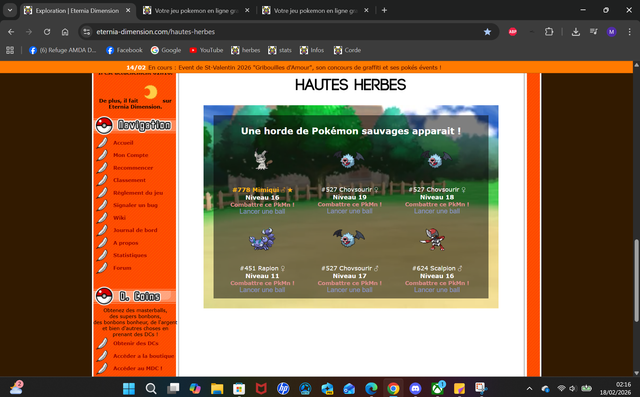Open Règlement du jeu link
Screen dimensions: 640x397
138,193
